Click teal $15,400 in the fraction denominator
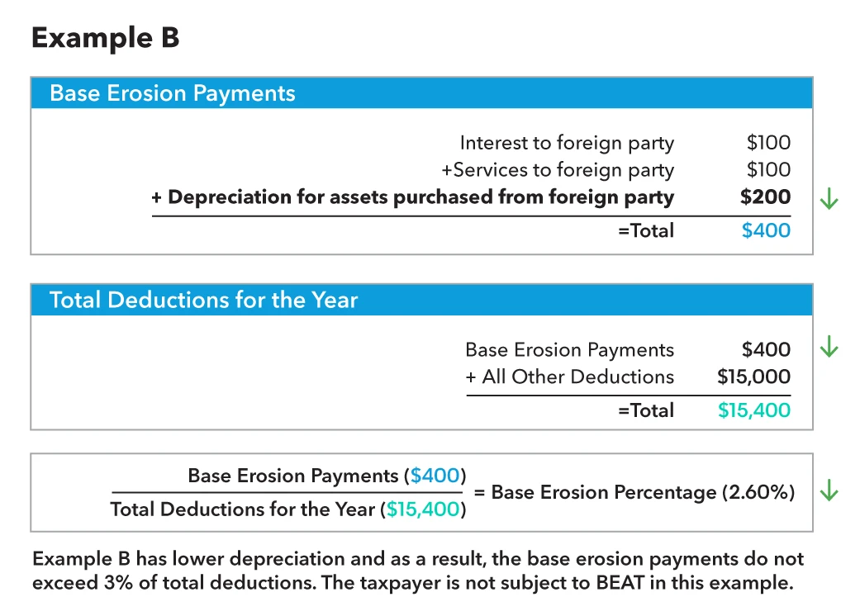This screenshot has height=616, width=860. click(x=423, y=509)
